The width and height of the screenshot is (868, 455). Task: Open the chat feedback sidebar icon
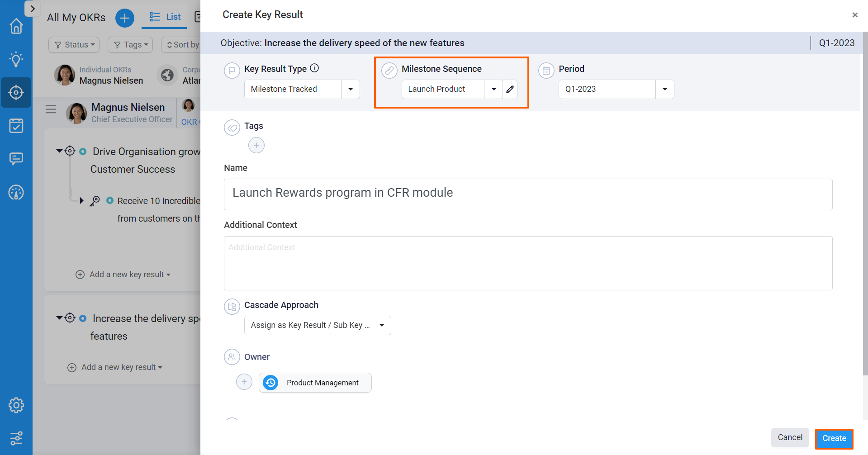[x=16, y=159]
